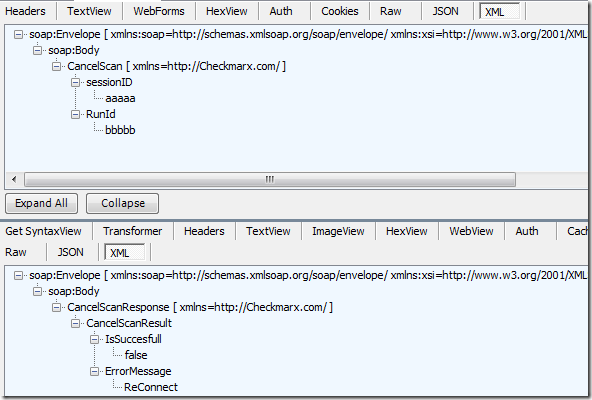Select the CancelScanResult tree label
592x400 pixels.
click(129, 323)
